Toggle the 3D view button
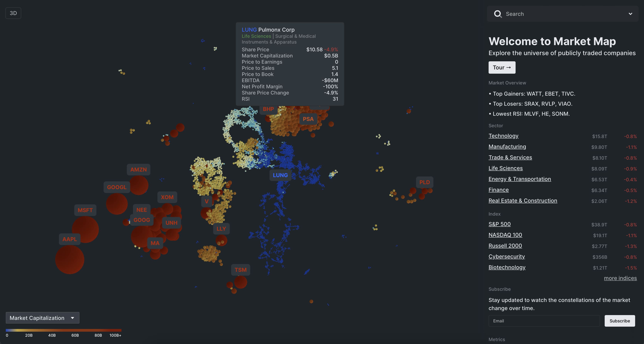644x344 pixels. 13,13
